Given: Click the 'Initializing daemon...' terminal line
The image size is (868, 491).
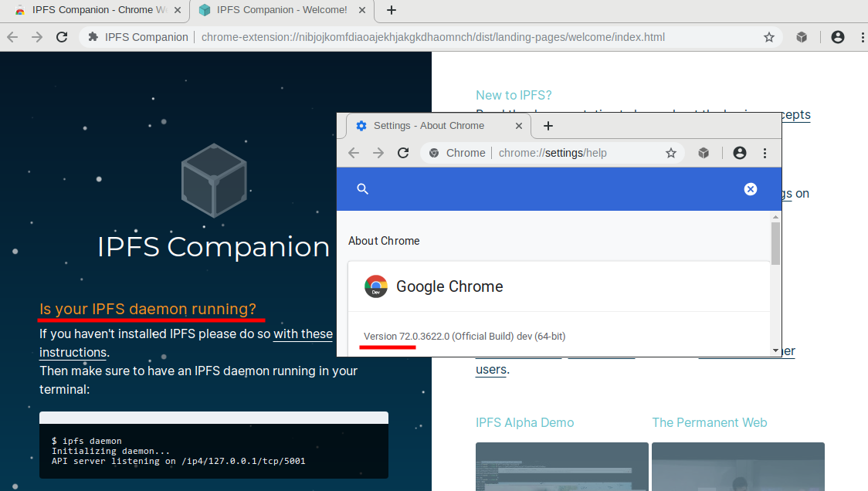Looking at the screenshot, I should click(110, 451).
